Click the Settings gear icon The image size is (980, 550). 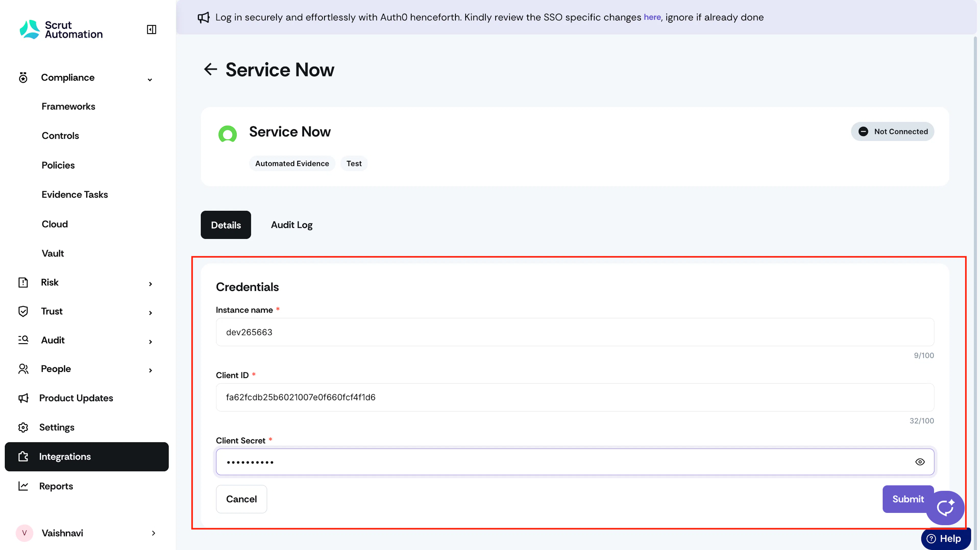(x=23, y=427)
